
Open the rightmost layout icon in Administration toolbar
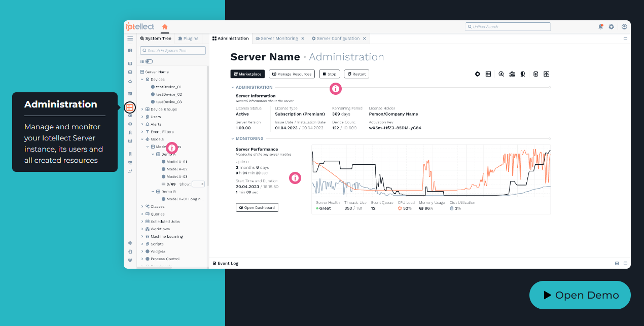pos(547,74)
